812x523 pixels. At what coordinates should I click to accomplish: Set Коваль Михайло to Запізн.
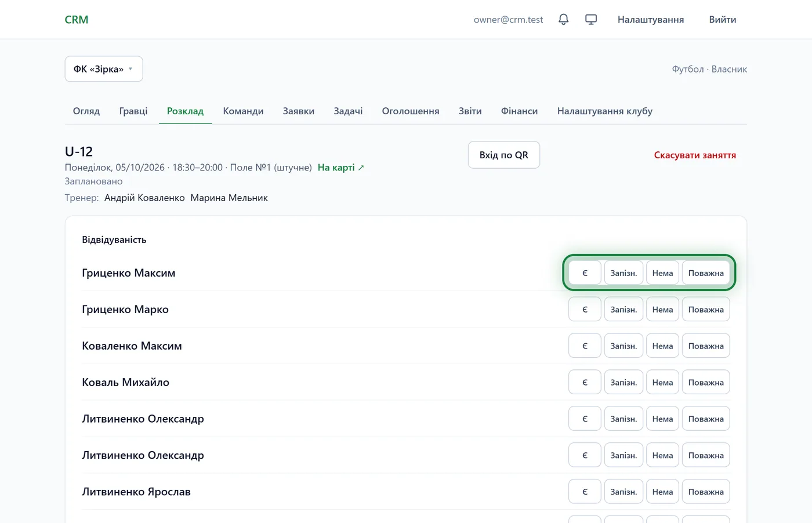tap(623, 383)
